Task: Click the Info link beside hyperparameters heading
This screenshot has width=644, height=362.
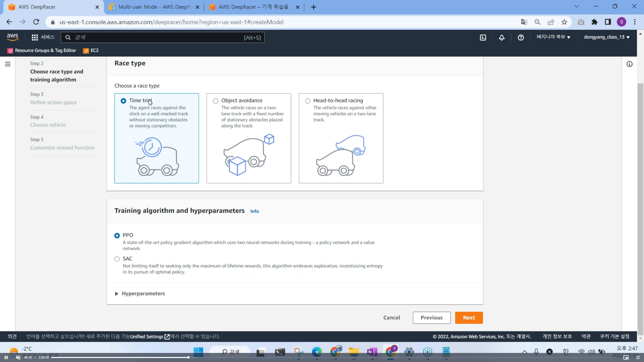Action: point(254,211)
